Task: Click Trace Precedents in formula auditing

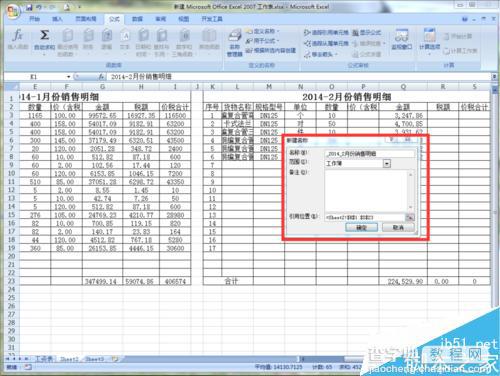Action: click(326, 33)
